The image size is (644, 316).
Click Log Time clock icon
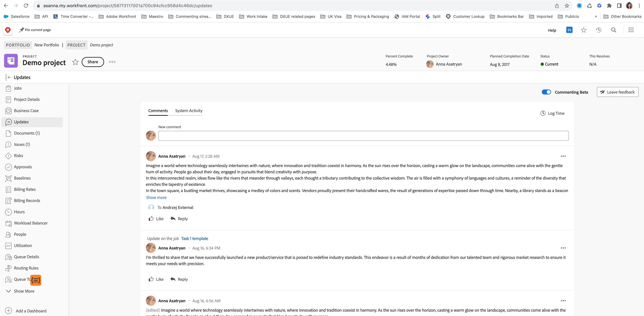tap(543, 113)
